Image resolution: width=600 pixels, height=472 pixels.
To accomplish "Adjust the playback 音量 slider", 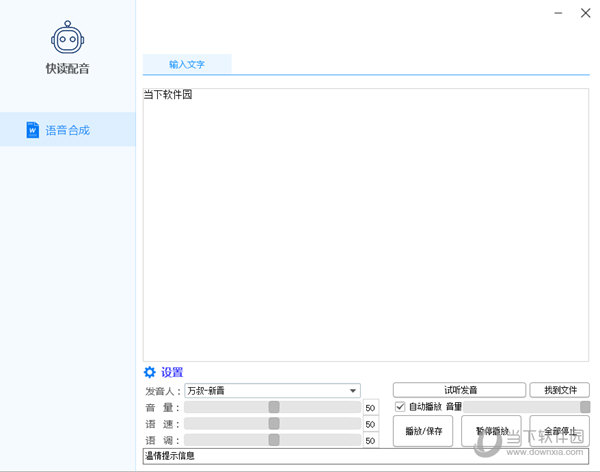I will (527, 407).
